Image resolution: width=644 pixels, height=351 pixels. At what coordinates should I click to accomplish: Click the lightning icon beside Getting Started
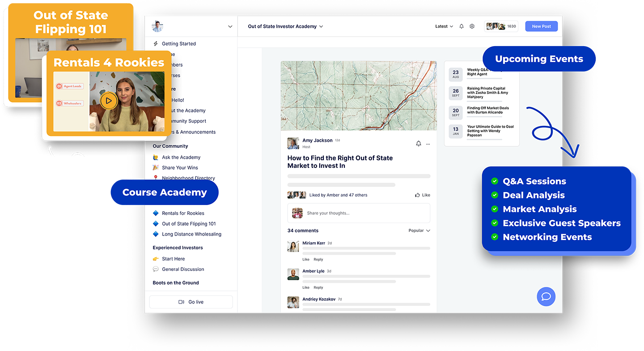[x=156, y=44]
